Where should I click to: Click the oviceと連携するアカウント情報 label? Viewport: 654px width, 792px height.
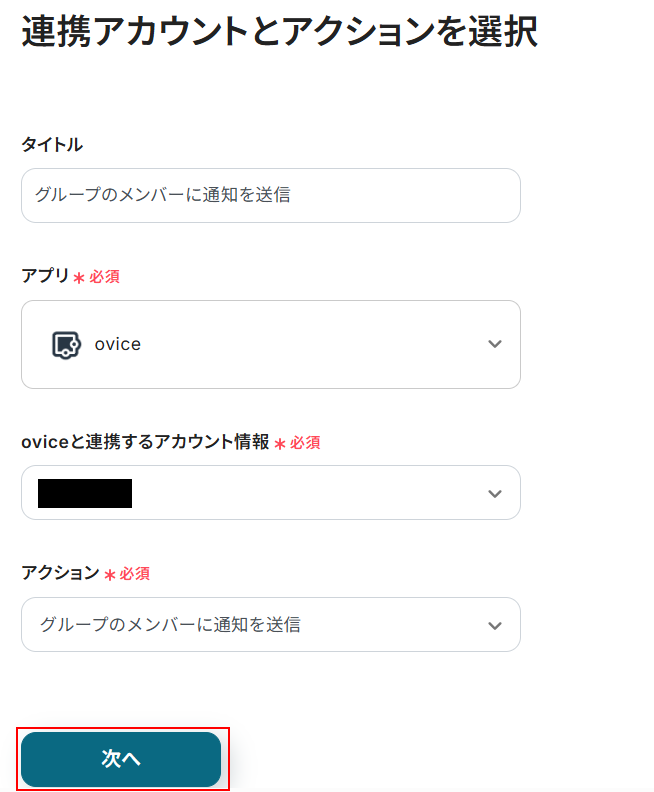145,442
